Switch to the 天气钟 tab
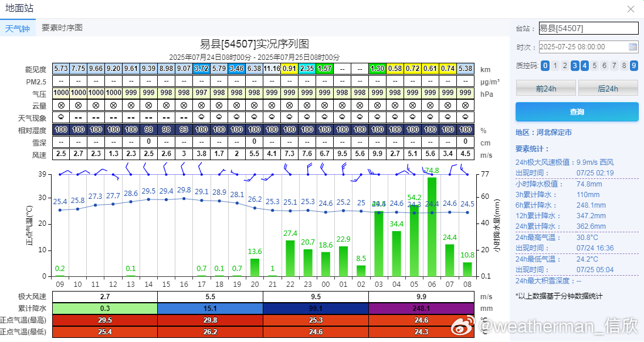Screen dimensions: 644x342 pos(17,28)
